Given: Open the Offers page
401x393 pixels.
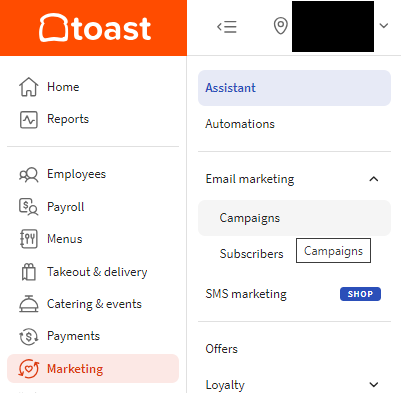Looking at the screenshot, I should [221, 349].
